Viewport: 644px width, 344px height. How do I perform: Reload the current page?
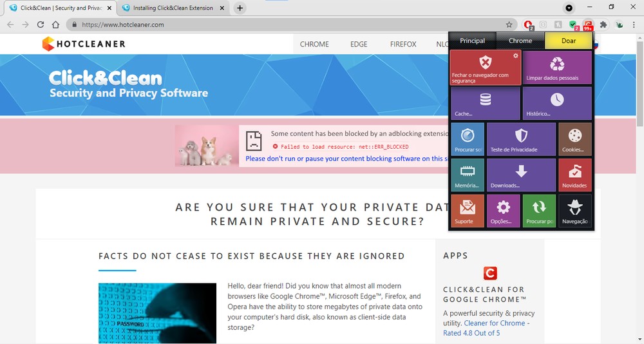coord(40,24)
